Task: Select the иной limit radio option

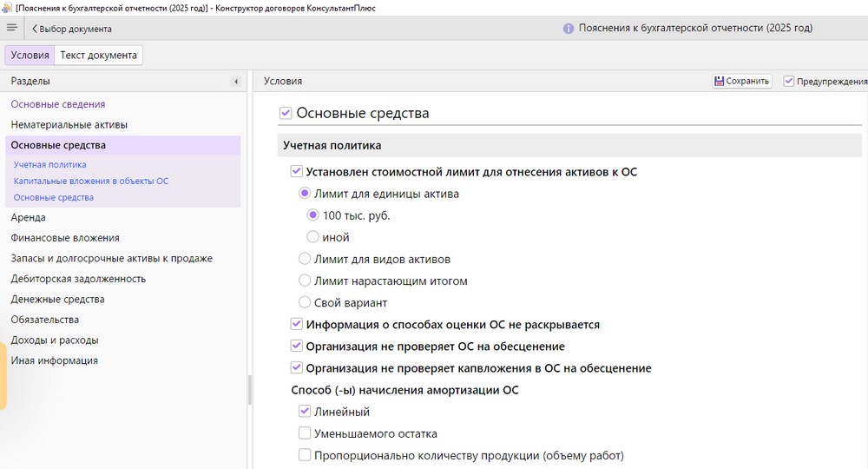Action: click(x=313, y=237)
